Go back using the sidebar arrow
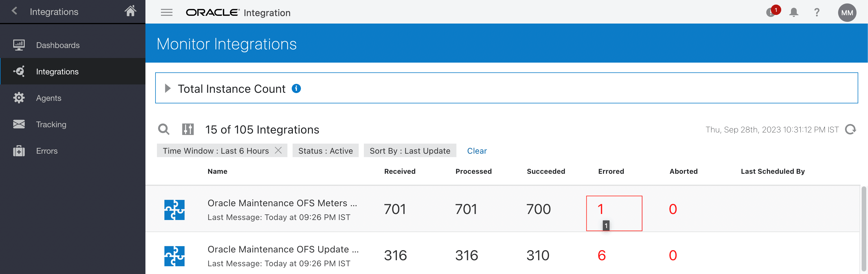Screen dimensions: 868x274 coord(14,11)
